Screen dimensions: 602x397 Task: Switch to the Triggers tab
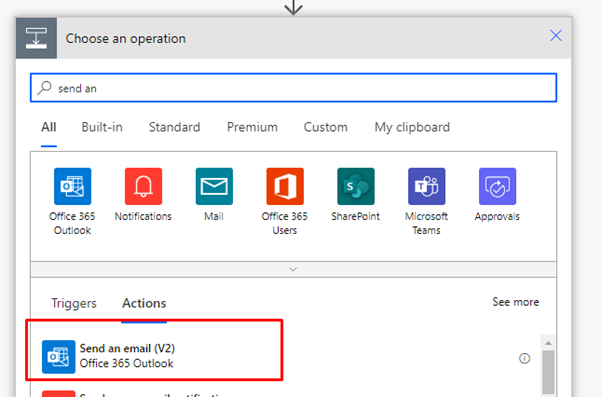[74, 303]
